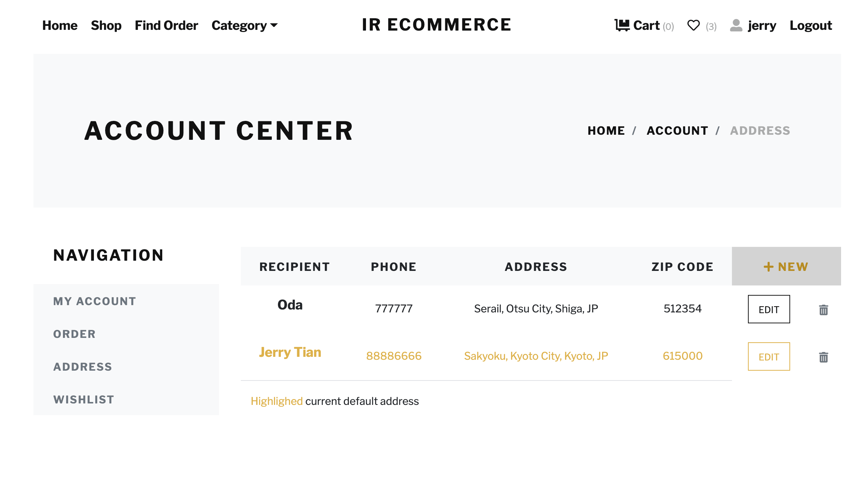Open the wishlist heart icon
This screenshot has width=868, height=485.
point(693,25)
